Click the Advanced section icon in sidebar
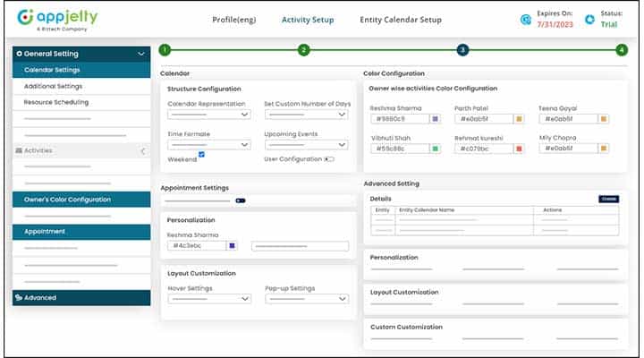The height and width of the screenshot is (358, 644). pos(19,298)
